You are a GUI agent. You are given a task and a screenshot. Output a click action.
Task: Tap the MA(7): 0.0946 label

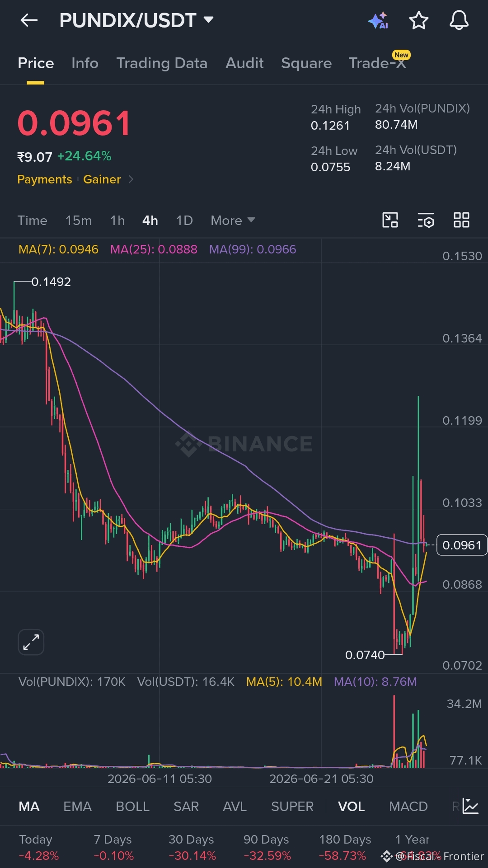58,249
